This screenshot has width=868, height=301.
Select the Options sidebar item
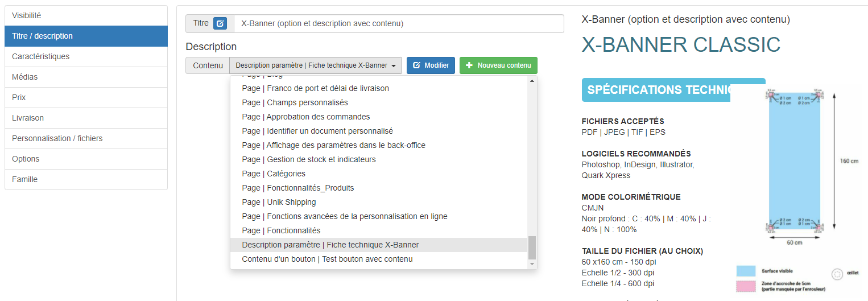(86, 159)
